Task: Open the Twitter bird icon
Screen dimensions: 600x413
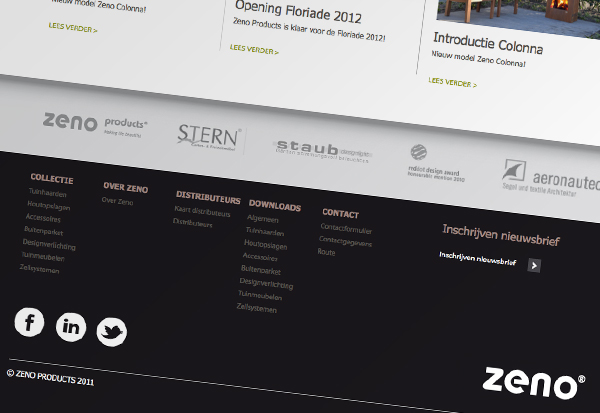Action: (112, 332)
